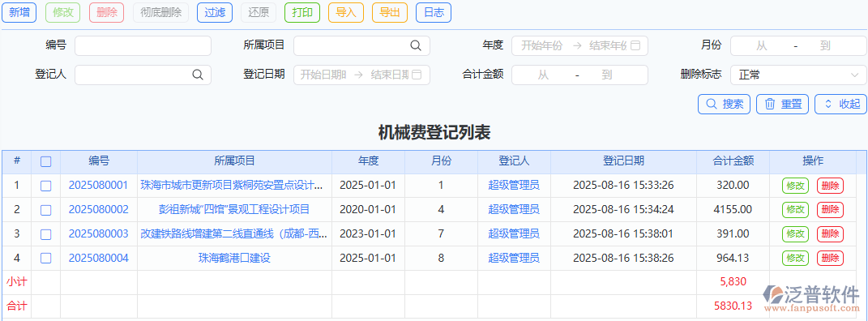This screenshot has width=868, height=321.
Task: Click the 打印 button
Action: pos(302,12)
